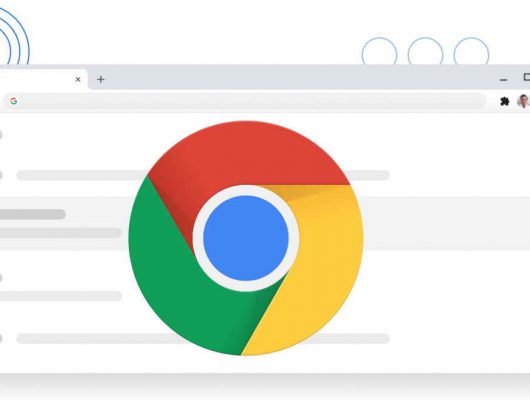The width and height of the screenshot is (530, 400).
Task: Select the leftmost outlined circle above the window
Action: [x=379, y=51]
